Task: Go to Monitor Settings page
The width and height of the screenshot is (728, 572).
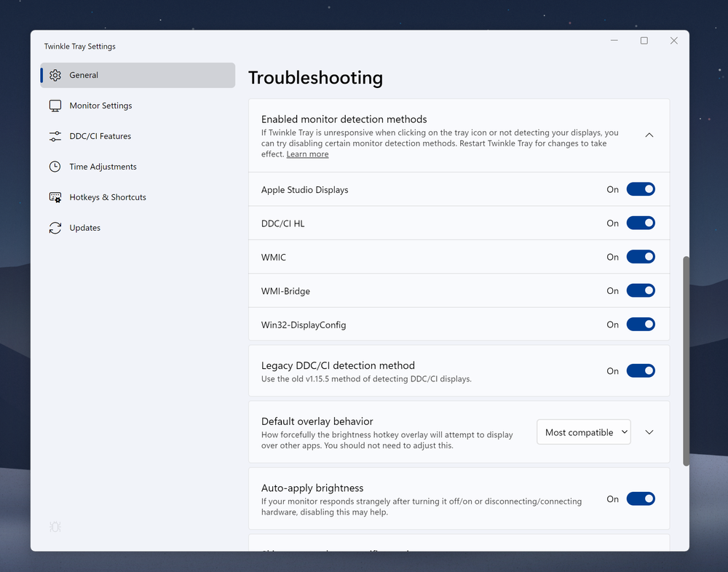Action: pyautogui.click(x=100, y=106)
